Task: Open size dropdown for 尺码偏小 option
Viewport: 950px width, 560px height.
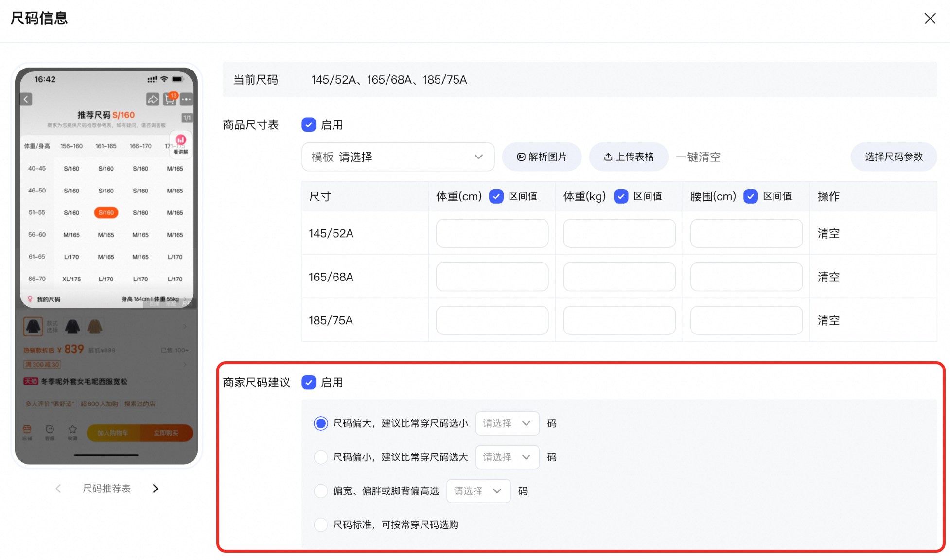Action: coord(507,457)
